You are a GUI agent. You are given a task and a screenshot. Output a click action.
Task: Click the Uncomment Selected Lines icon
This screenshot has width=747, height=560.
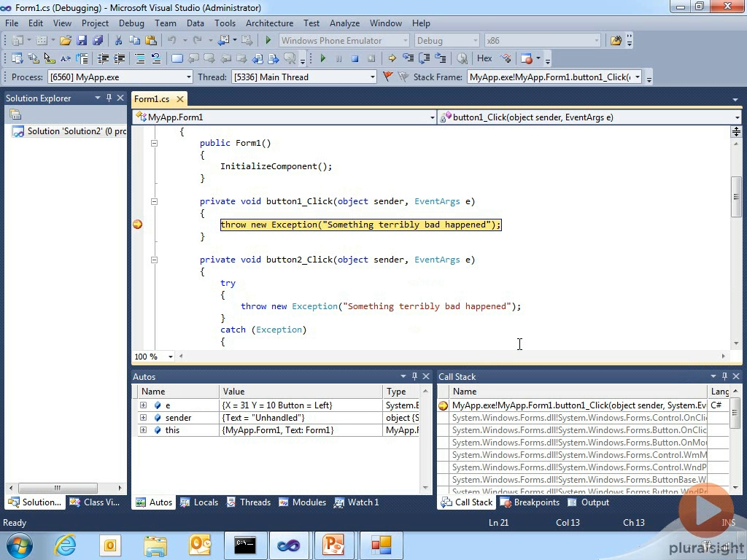(x=156, y=58)
